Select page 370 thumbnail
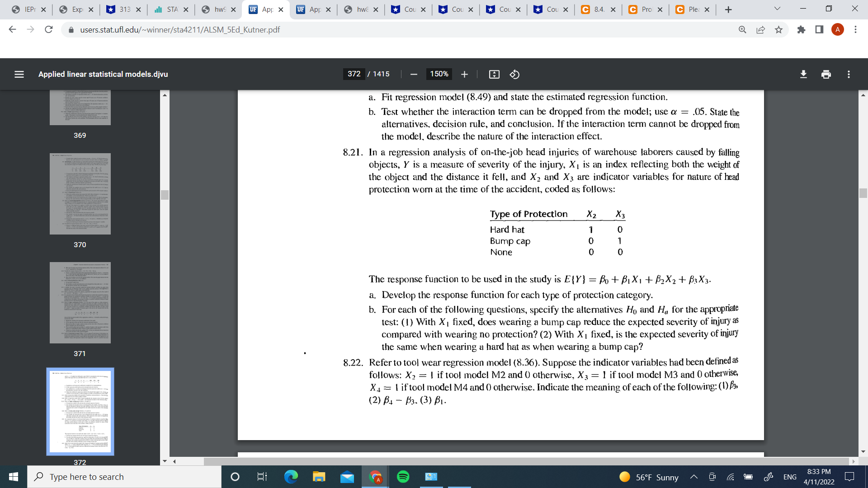Image resolution: width=868 pixels, height=488 pixels. point(80,194)
